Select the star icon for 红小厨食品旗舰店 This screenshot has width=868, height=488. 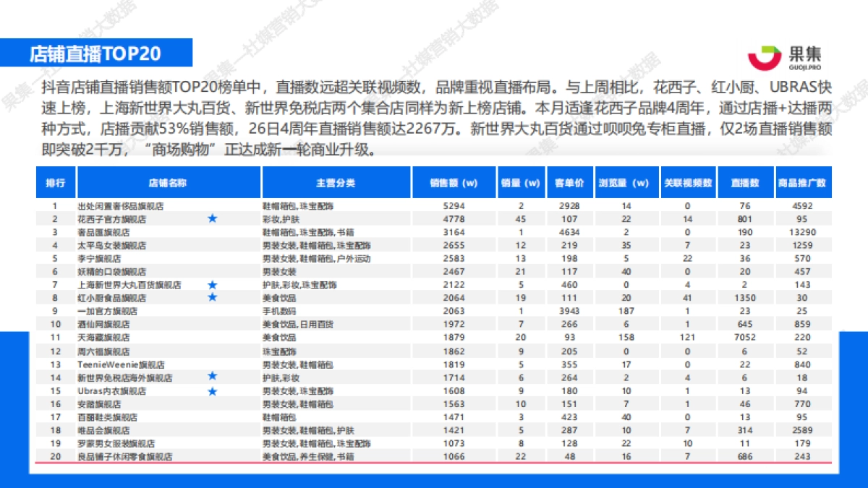coord(213,297)
